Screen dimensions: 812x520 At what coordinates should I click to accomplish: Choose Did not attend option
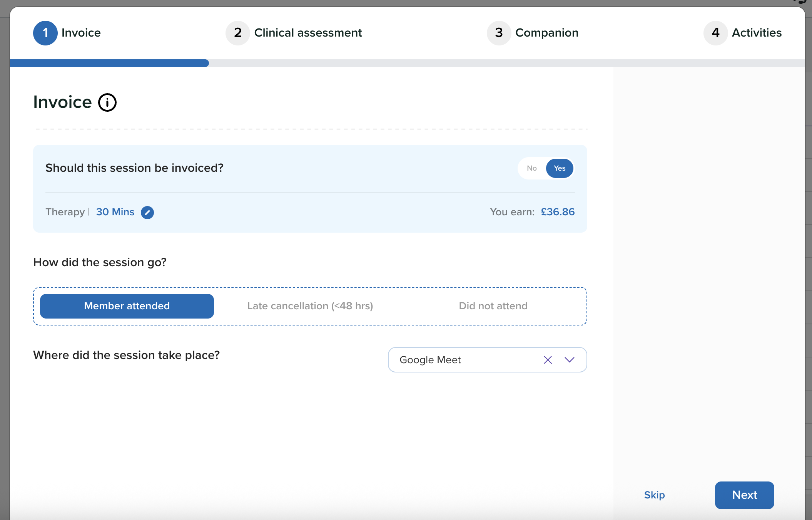[x=493, y=306]
